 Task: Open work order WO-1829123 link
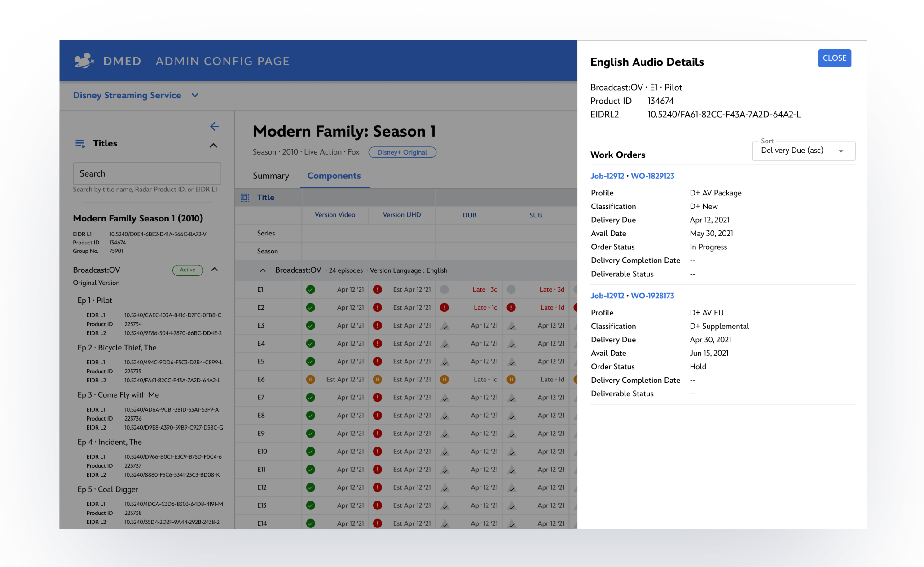pyautogui.click(x=652, y=176)
